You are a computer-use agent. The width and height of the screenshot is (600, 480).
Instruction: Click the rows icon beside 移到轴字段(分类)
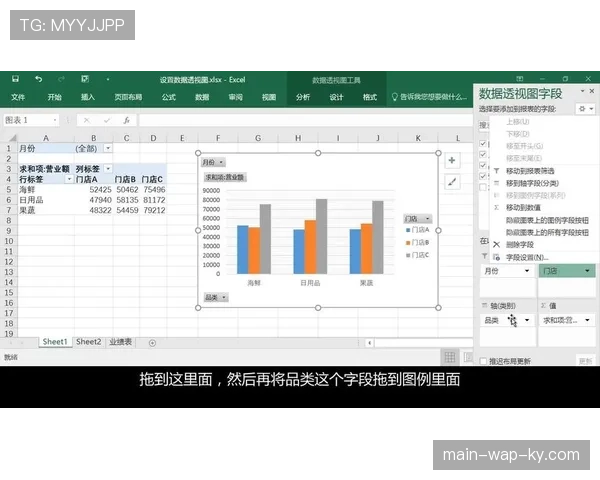pos(496,183)
